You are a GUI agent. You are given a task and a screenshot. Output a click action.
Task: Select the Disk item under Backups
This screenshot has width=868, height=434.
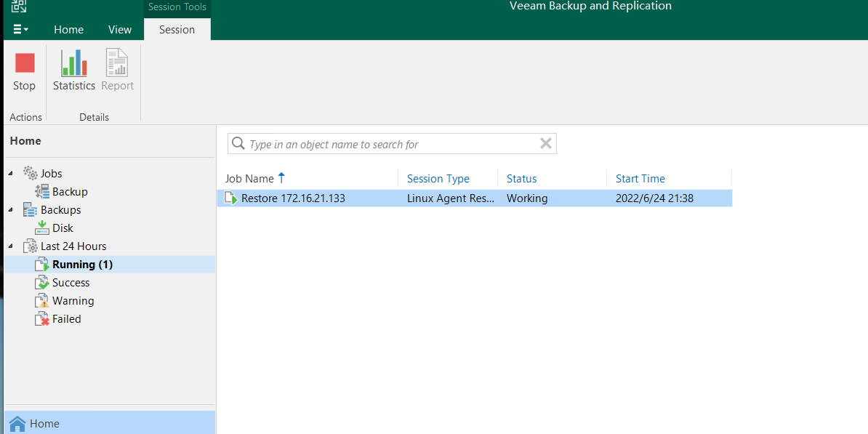(x=63, y=228)
